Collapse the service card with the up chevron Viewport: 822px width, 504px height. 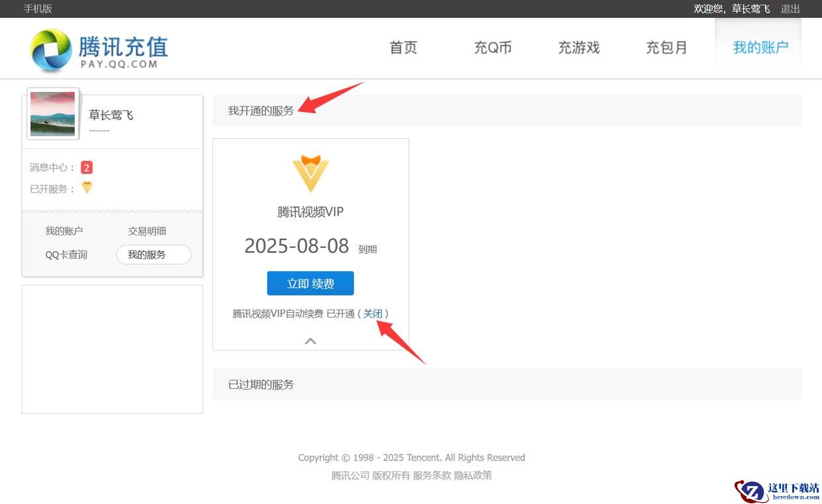coord(310,341)
